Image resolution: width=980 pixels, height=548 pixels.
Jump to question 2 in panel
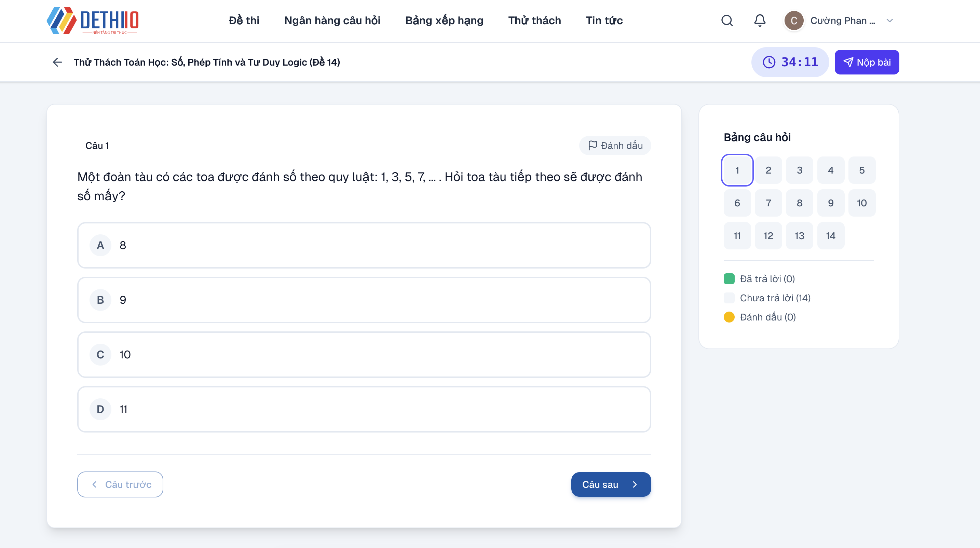pyautogui.click(x=768, y=170)
